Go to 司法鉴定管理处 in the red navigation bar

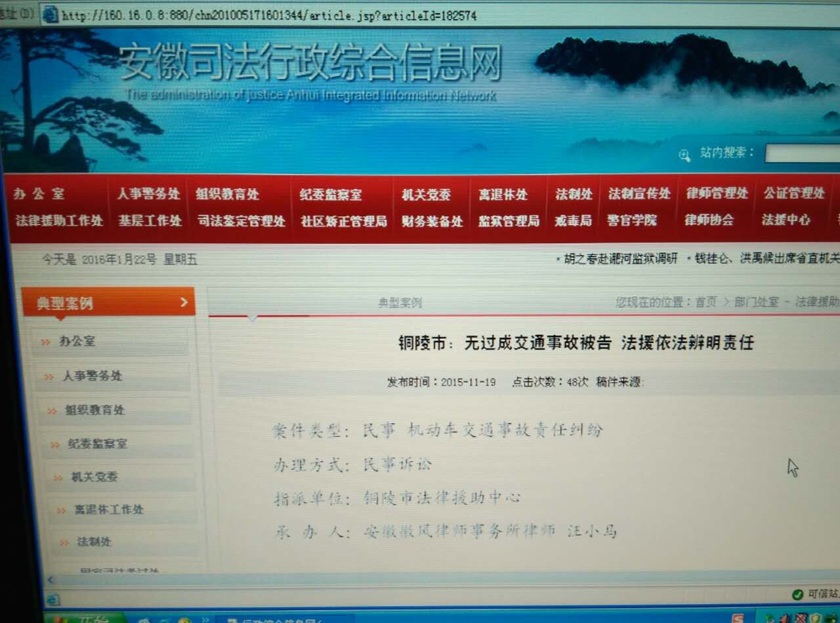click(x=241, y=221)
